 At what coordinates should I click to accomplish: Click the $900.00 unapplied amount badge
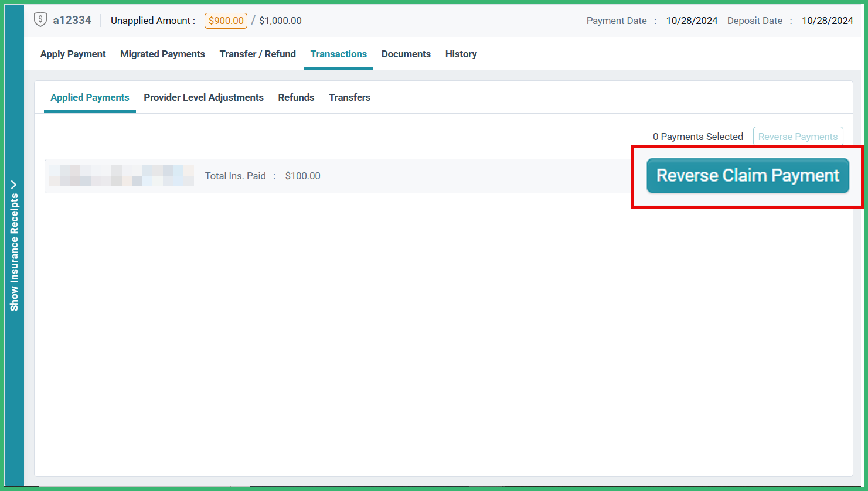pyautogui.click(x=226, y=21)
